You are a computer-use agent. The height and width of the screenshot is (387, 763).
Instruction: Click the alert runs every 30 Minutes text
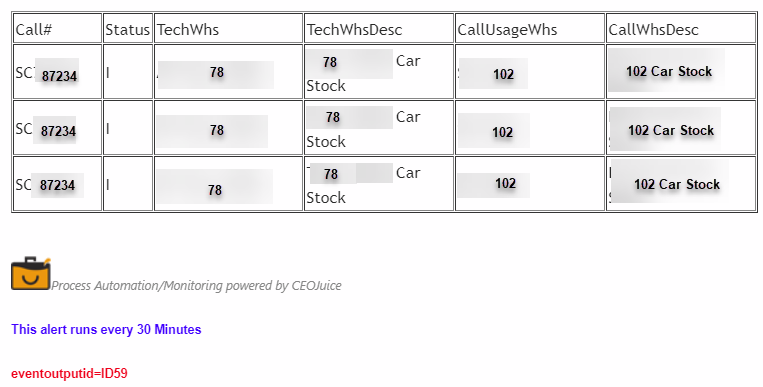[x=106, y=330]
